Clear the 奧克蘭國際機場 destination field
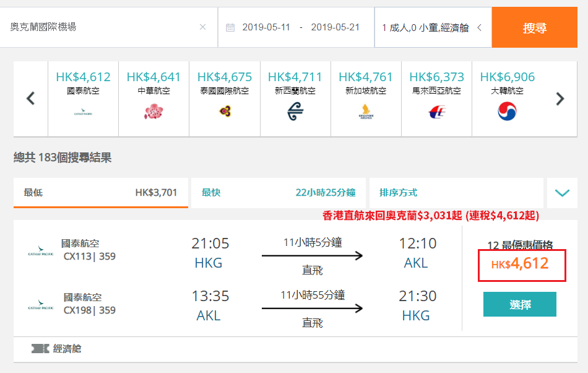Viewport: 588px width, 373px height. point(202,27)
